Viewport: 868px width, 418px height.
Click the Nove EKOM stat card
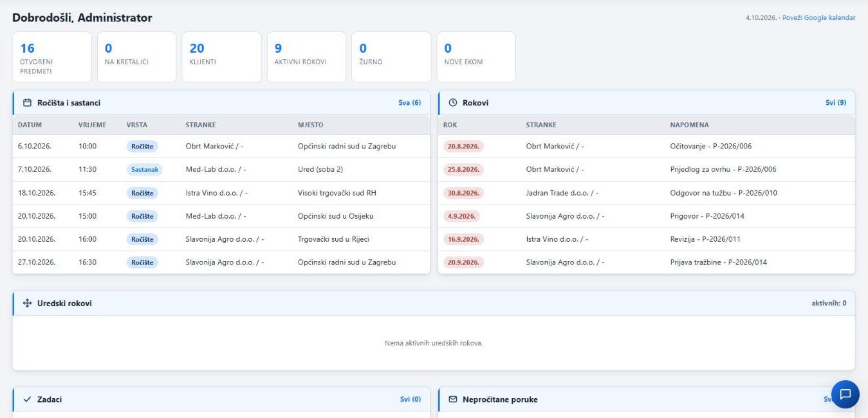pyautogui.click(x=476, y=57)
